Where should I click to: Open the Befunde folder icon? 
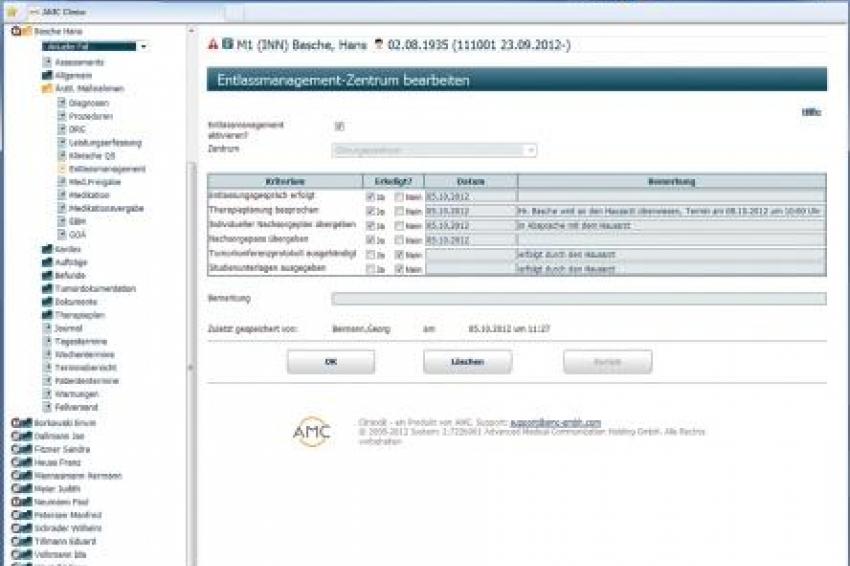click(x=47, y=275)
